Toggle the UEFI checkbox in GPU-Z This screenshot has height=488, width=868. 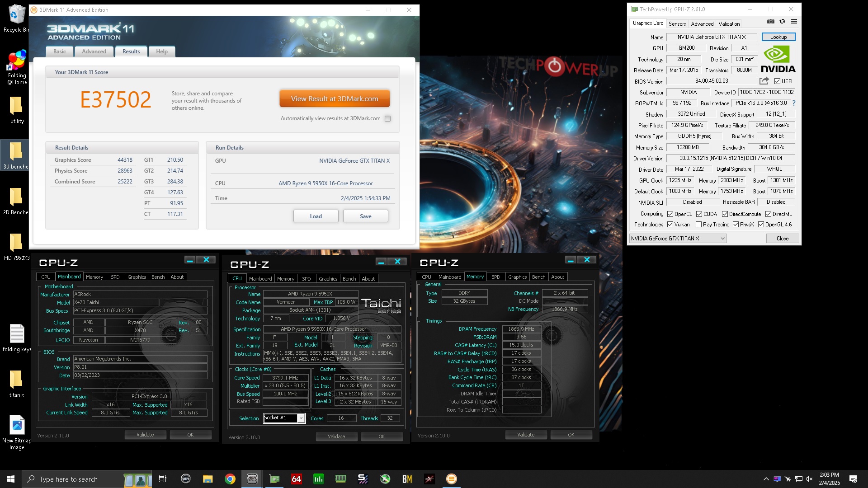777,81
